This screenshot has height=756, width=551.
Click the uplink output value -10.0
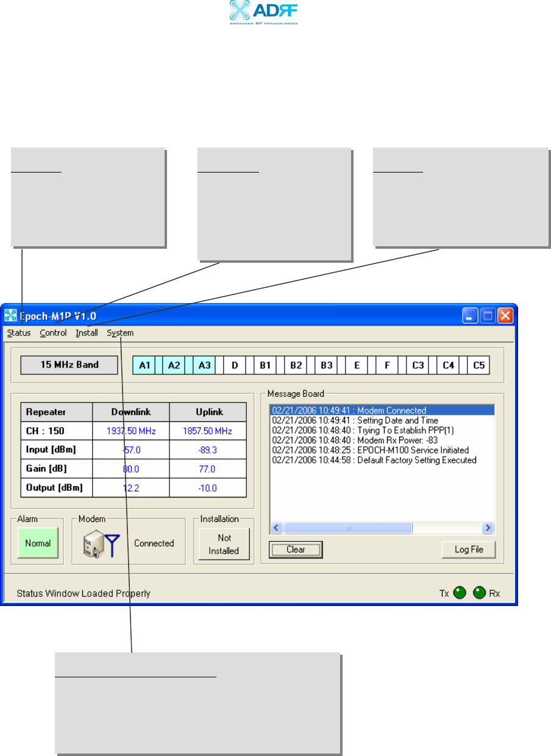pos(208,488)
